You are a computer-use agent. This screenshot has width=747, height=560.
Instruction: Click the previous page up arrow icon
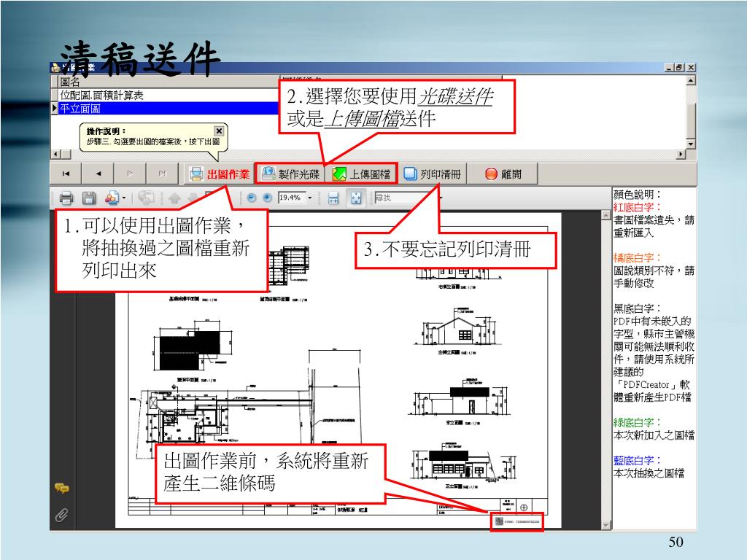tap(174, 198)
